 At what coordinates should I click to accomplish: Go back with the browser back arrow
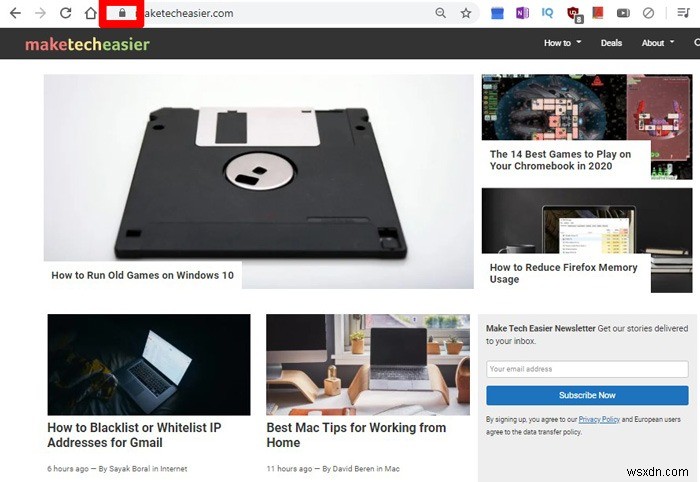15,13
